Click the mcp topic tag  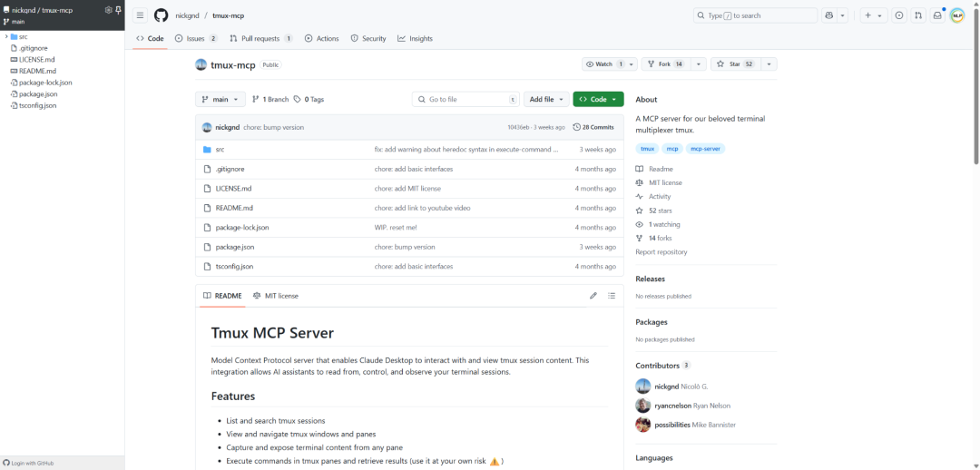pyautogui.click(x=671, y=149)
